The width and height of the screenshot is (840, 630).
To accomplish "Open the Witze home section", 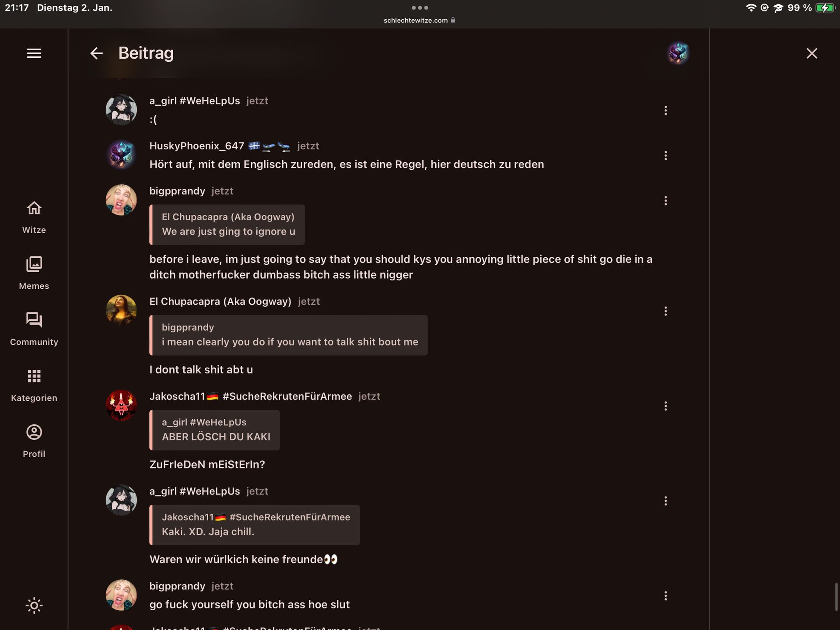I will coord(34,217).
